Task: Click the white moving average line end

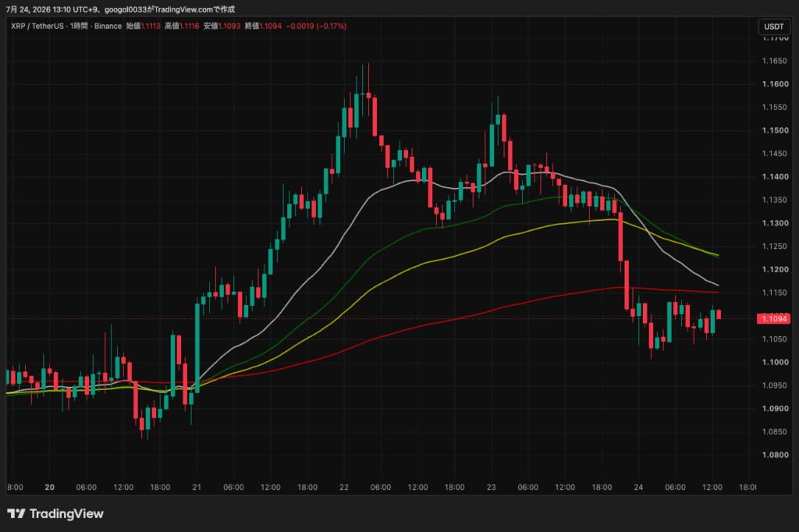Action: tap(718, 285)
